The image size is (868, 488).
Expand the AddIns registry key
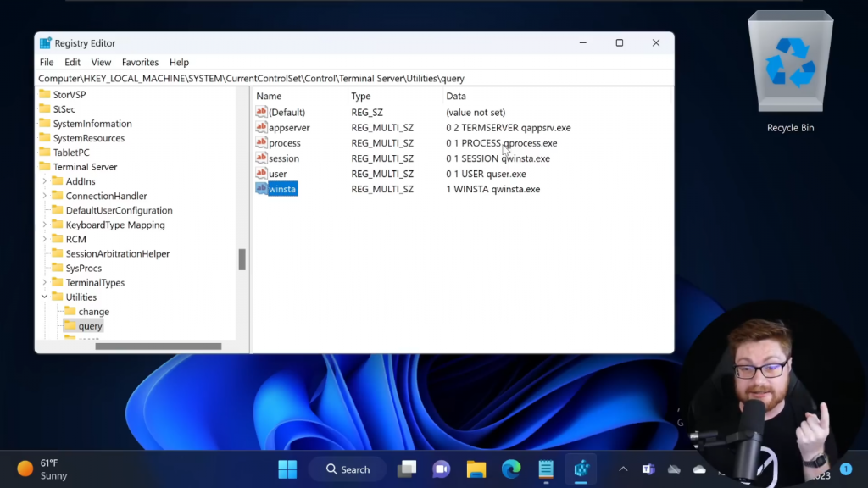[45, 181]
